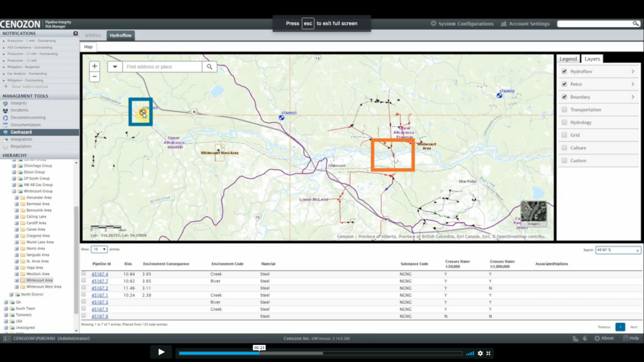Check the row checkbox for pipeline 45167.4
This screenshot has height=362, width=644.
(x=84, y=273)
